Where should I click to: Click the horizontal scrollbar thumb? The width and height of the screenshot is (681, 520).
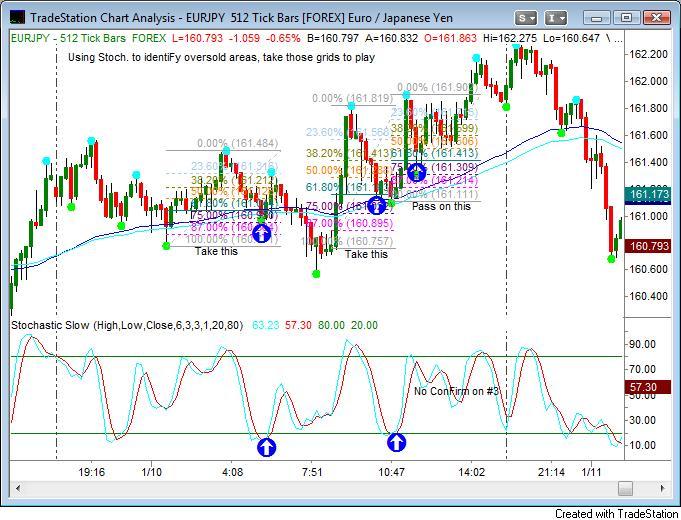click(625, 488)
